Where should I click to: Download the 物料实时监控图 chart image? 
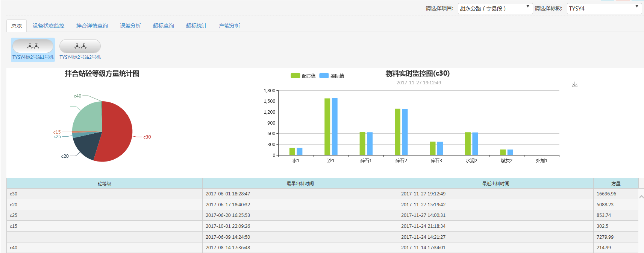(574, 85)
